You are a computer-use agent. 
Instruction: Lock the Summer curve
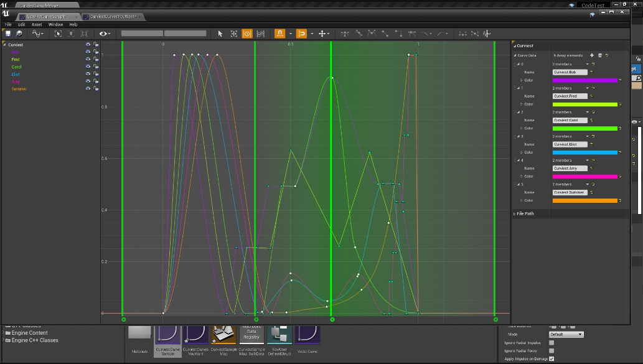pos(96,88)
